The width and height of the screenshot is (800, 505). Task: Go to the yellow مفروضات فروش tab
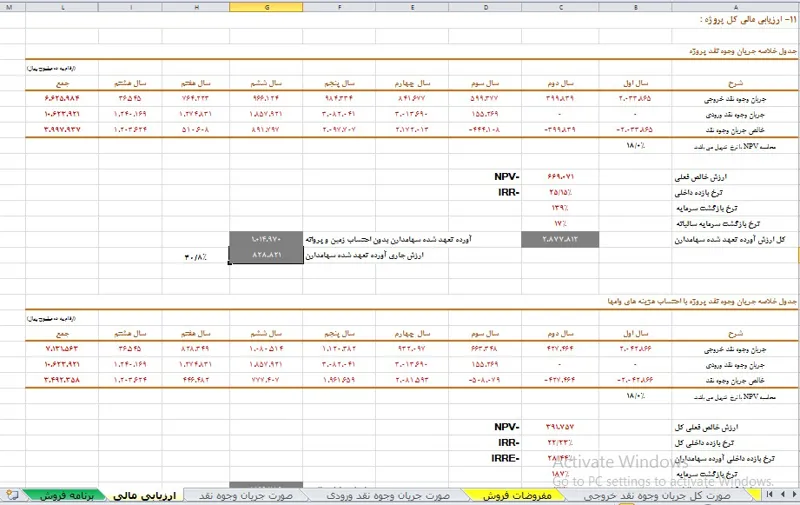click(517, 495)
